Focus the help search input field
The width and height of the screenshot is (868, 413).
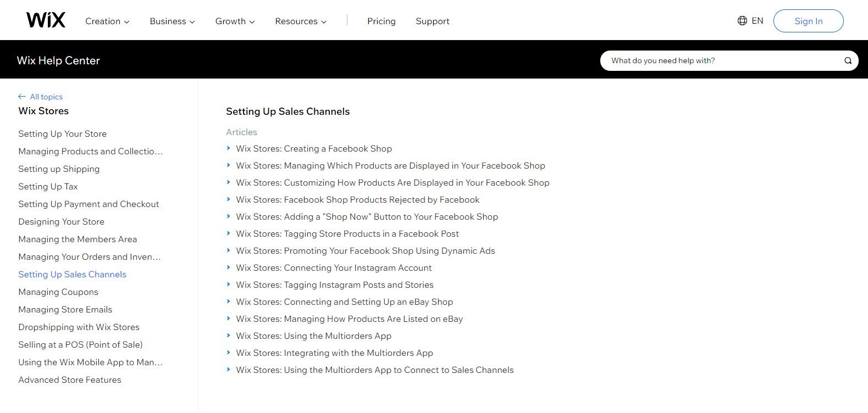pos(720,61)
